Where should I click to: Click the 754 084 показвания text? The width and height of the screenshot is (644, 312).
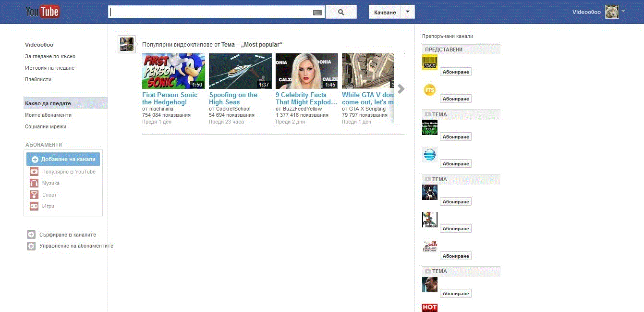(166, 115)
